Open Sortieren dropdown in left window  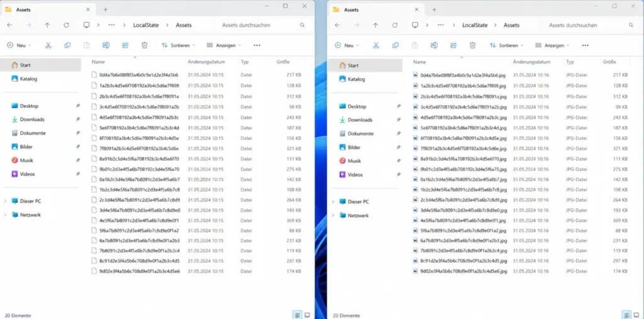tap(178, 45)
